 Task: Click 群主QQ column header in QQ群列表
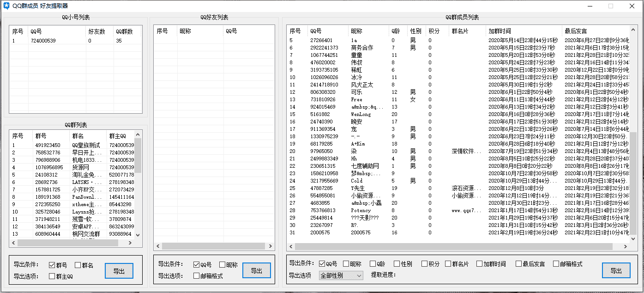[x=120, y=136]
